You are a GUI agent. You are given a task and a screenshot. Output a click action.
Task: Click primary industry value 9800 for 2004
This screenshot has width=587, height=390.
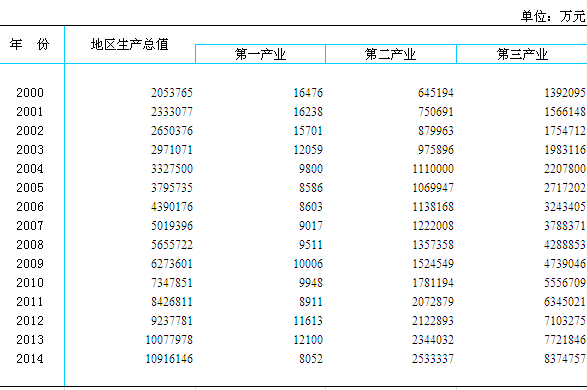[311, 169]
